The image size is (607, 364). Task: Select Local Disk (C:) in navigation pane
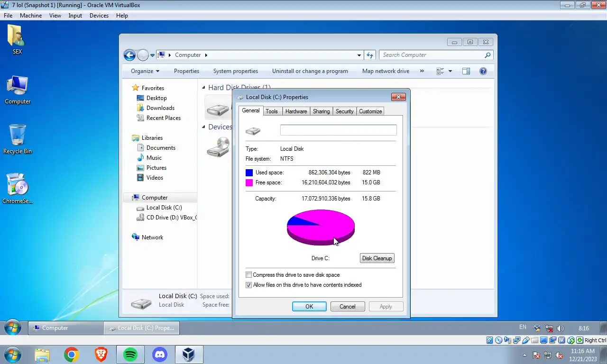(x=164, y=208)
